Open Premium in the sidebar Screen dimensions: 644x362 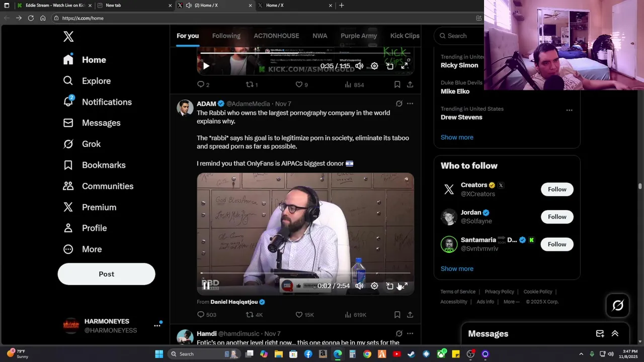point(90,208)
